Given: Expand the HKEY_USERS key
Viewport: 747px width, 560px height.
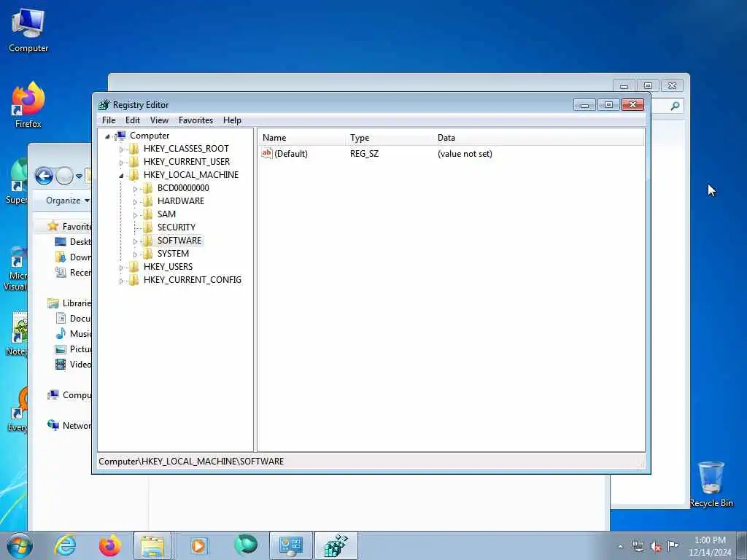Looking at the screenshot, I should (x=122, y=267).
